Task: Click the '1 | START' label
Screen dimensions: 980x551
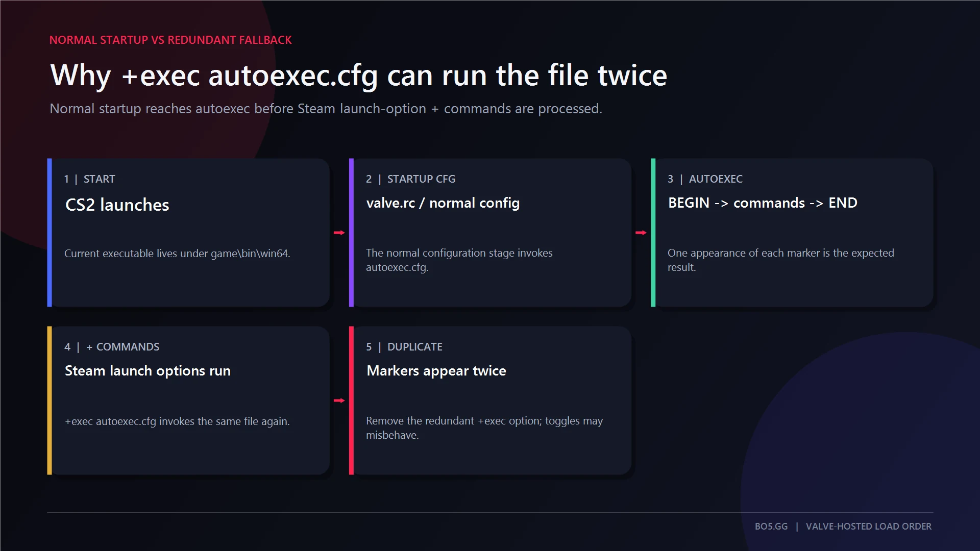Action: pyautogui.click(x=89, y=179)
